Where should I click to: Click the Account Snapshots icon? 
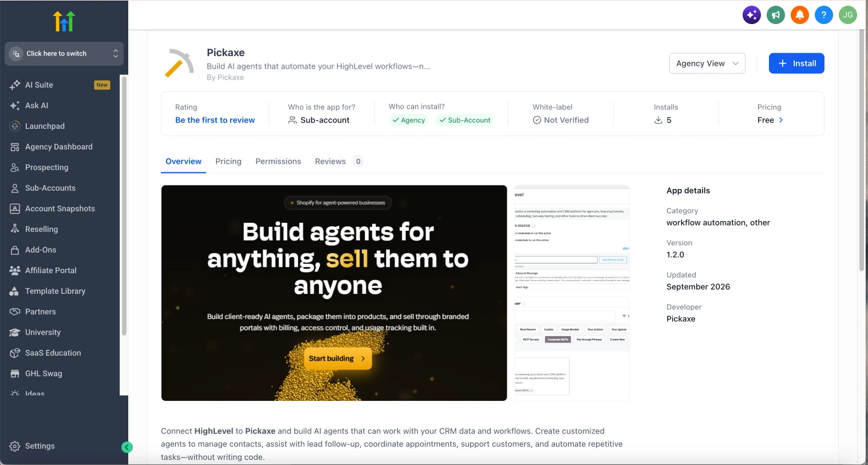(x=15, y=208)
